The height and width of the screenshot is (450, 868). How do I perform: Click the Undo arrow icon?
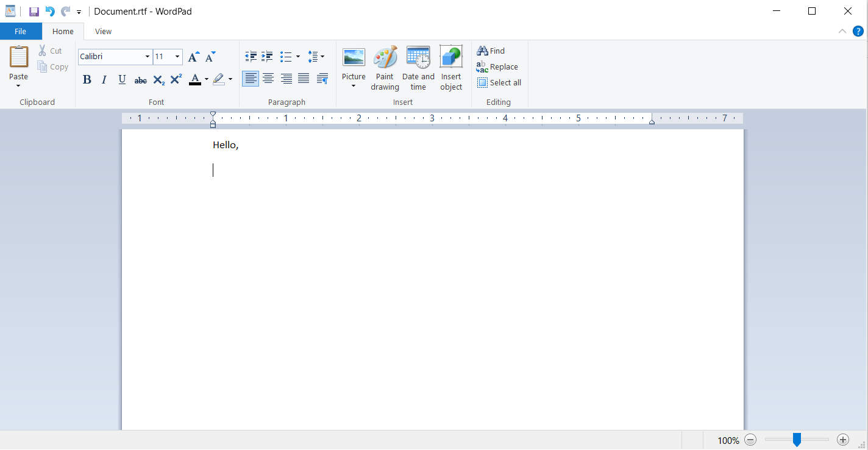coord(50,12)
